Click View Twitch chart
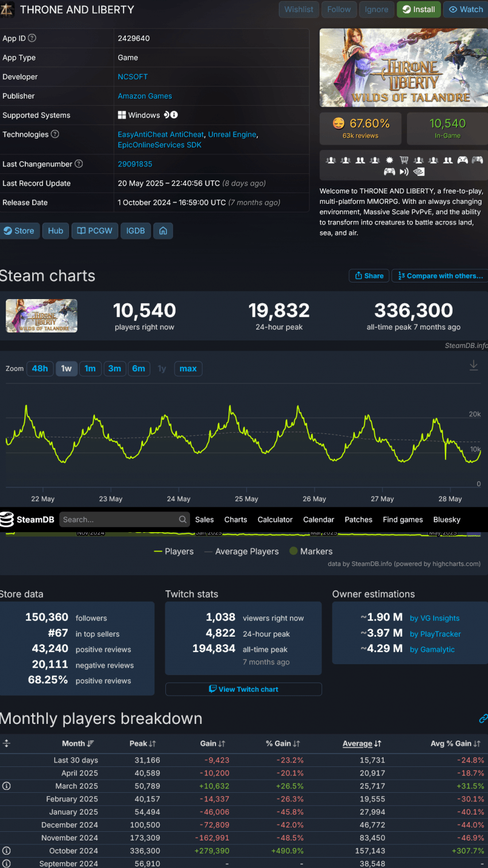The height and width of the screenshot is (868, 488). (243, 689)
